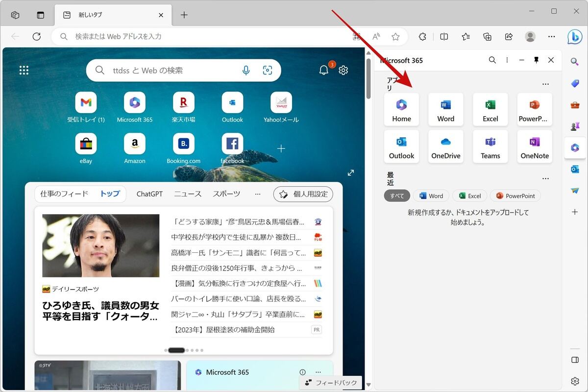Image resolution: width=588 pixels, height=392 pixels.
Task: Open the Outlook icon in Edge sidebar
Action: pyautogui.click(x=575, y=169)
